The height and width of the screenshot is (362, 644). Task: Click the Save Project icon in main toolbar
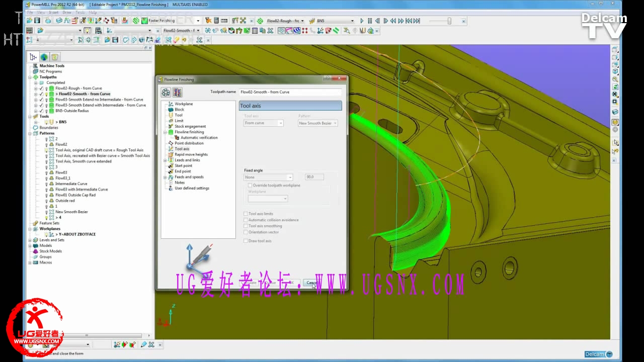37,21
